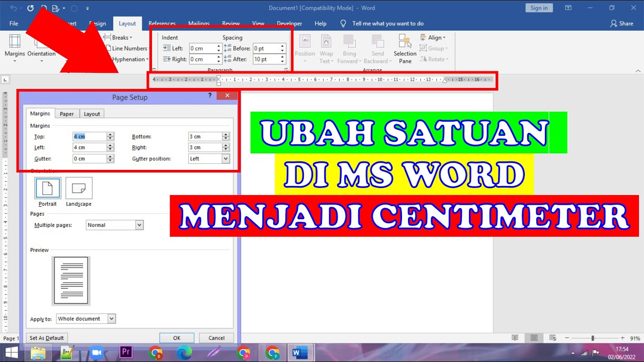644x362 pixels.
Task: Switch to Web Layout view in status bar
Action: (x=553, y=338)
